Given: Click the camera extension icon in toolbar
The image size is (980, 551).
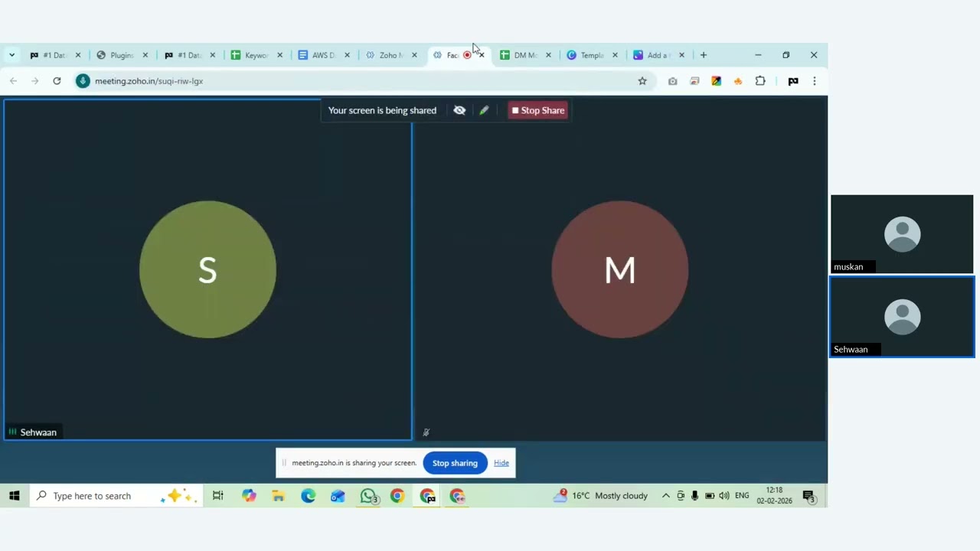Looking at the screenshot, I should point(672,81).
